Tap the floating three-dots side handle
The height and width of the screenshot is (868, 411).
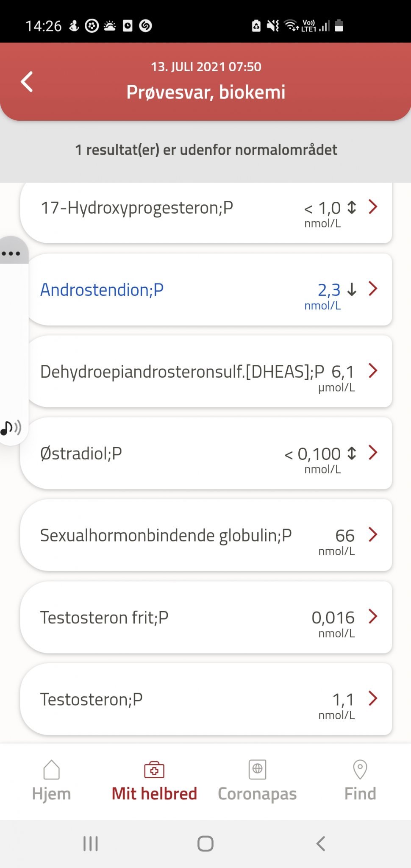click(11, 253)
